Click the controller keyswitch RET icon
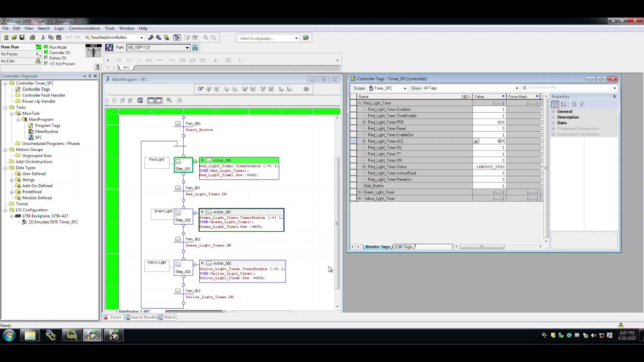644x362 pixels. [94, 50]
